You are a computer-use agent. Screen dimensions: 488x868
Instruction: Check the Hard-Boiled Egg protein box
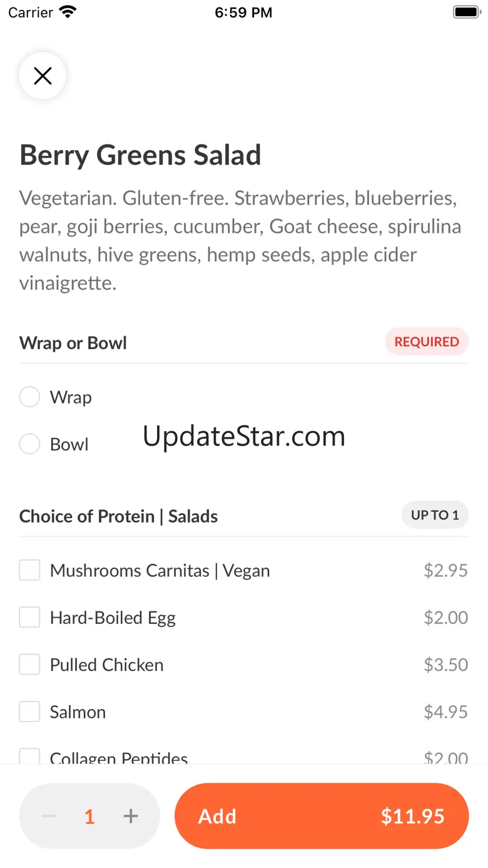pos(29,618)
